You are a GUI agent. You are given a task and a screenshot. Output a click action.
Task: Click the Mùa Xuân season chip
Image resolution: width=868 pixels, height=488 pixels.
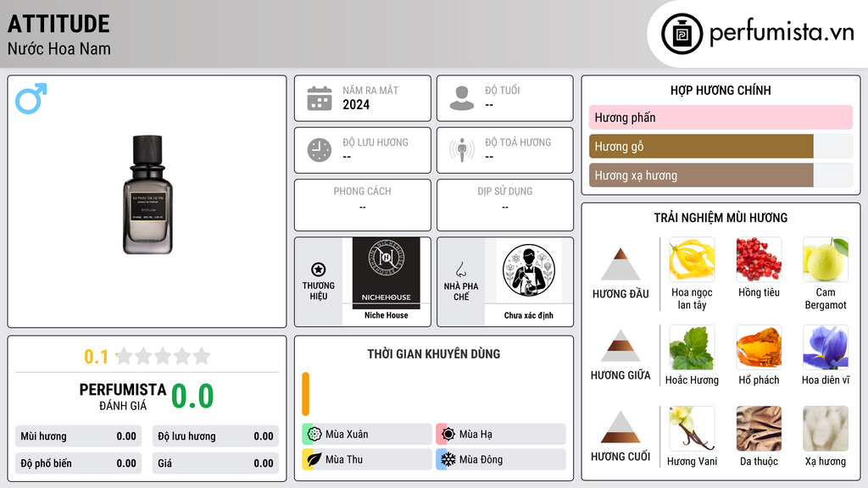(367, 435)
